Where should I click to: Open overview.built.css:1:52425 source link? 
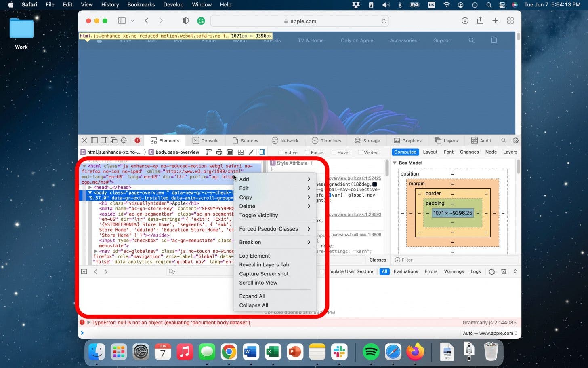pos(355,178)
